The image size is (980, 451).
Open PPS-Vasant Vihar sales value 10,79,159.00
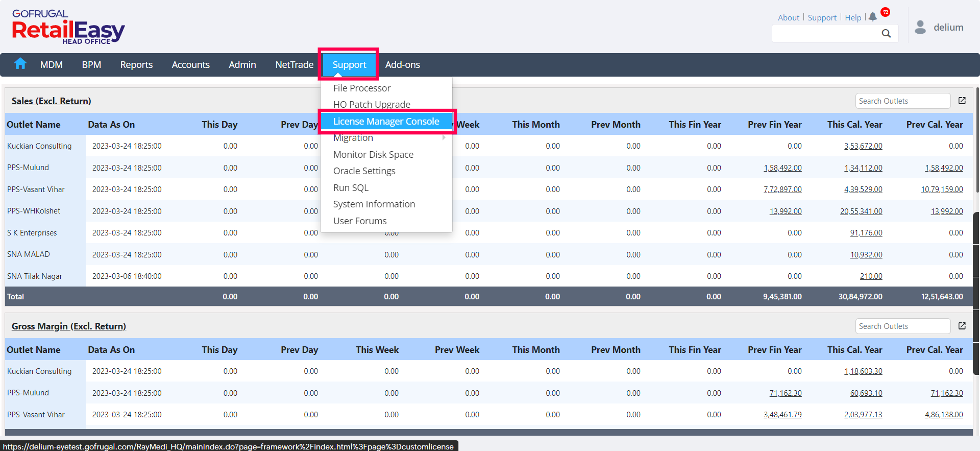coord(942,189)
